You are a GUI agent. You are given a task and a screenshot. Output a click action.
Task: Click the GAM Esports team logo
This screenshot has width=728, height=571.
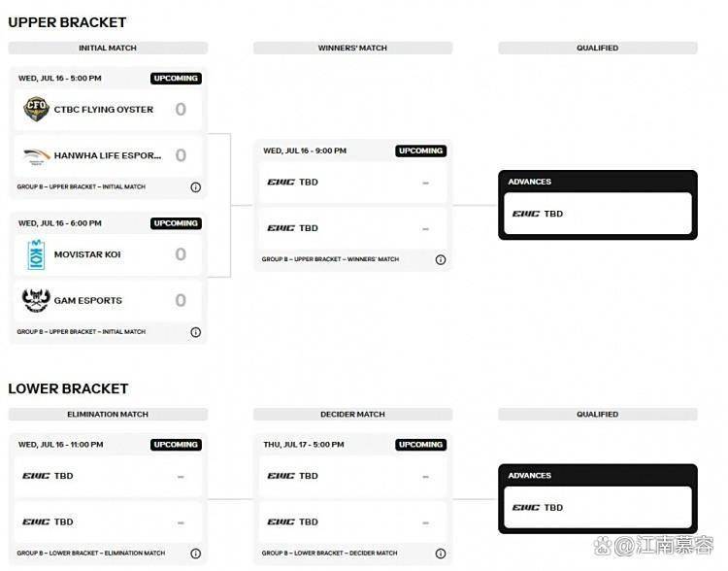(36, 301)
